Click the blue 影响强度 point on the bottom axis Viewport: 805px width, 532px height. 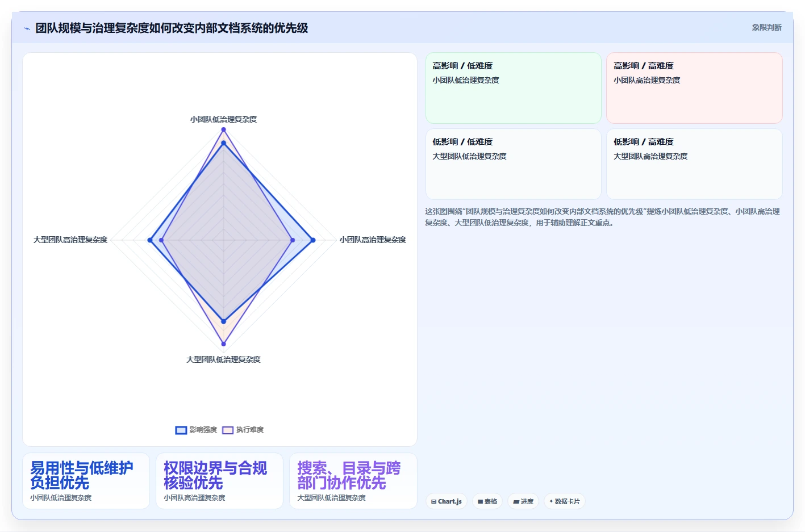tap(223, 321)
